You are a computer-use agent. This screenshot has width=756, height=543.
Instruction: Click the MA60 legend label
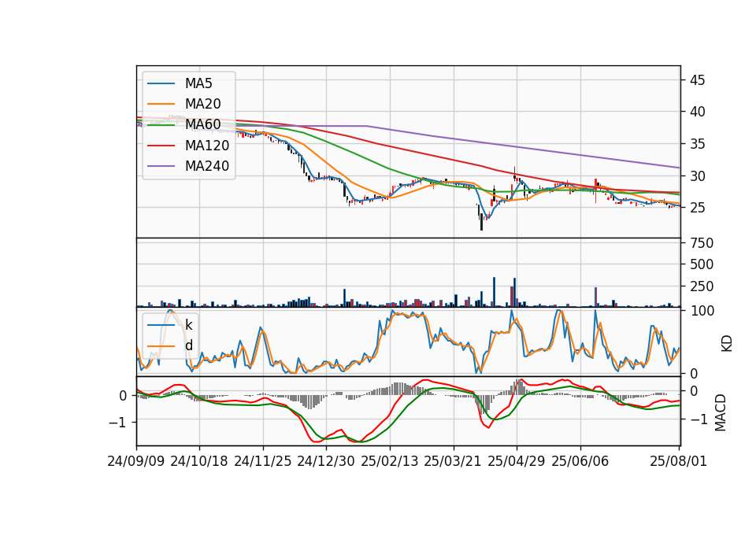pyautogui.click(x=202, y=125)
